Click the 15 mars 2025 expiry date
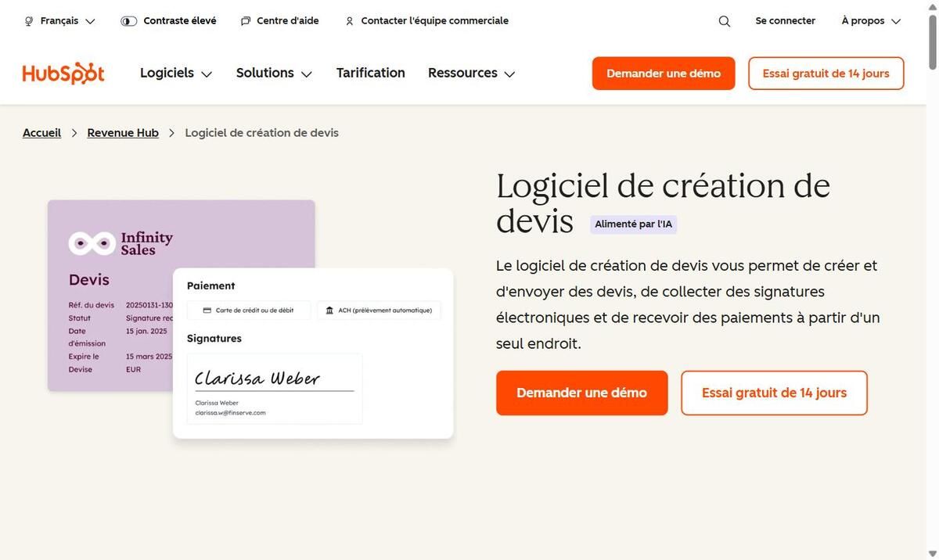Screen dimensions: 939x560 149,357
